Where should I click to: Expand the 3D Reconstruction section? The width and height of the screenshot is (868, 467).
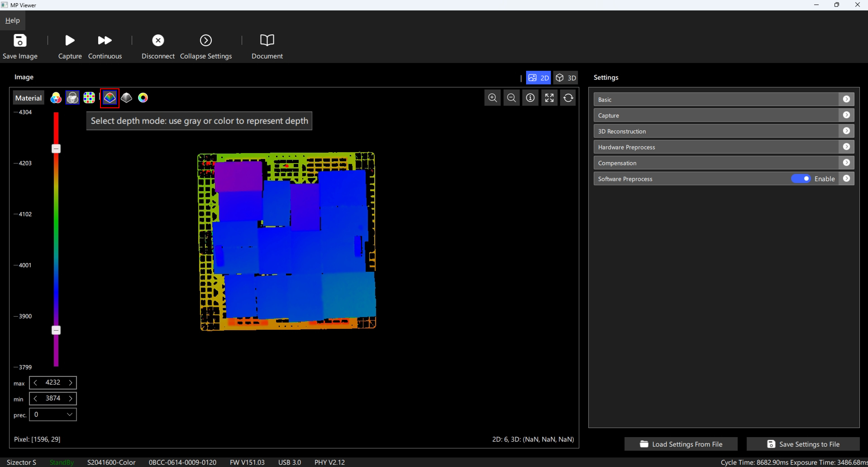847,131
